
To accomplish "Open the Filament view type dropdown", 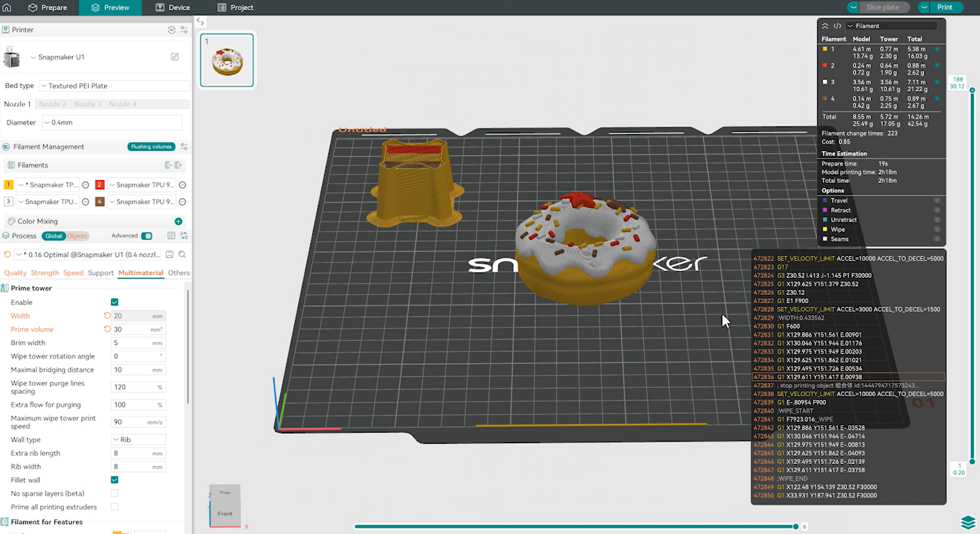I will point(891,26).
